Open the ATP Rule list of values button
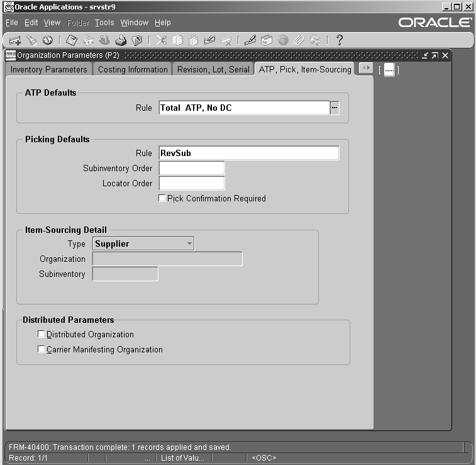Viewport: 476px width, 465px height. 335,108
